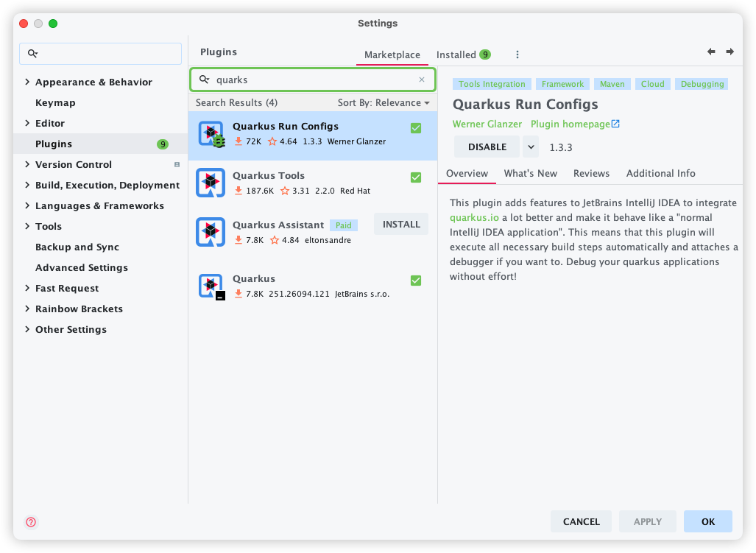Click the Plugins update count badge
This screenshot has width=756, height=553.
coord(163,144)
